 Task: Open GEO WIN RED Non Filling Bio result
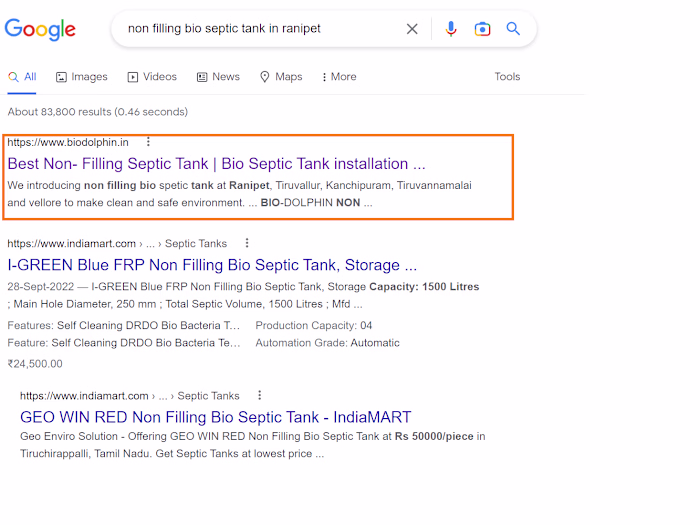(215, 417)
